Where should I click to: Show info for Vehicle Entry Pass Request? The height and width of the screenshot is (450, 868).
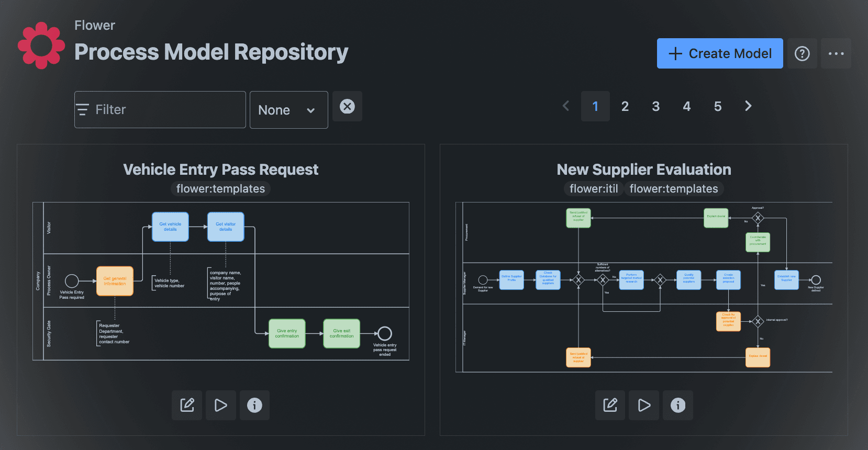(x=254, y=405)
